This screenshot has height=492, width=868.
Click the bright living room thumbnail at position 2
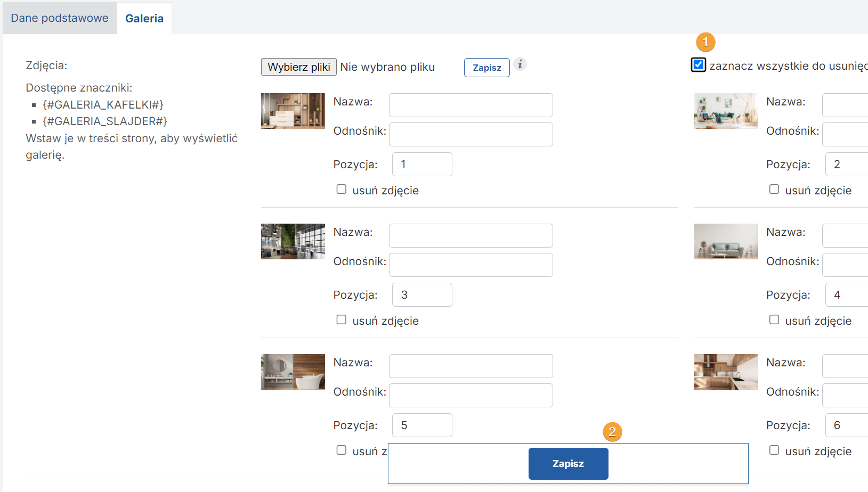pos(726,111)
